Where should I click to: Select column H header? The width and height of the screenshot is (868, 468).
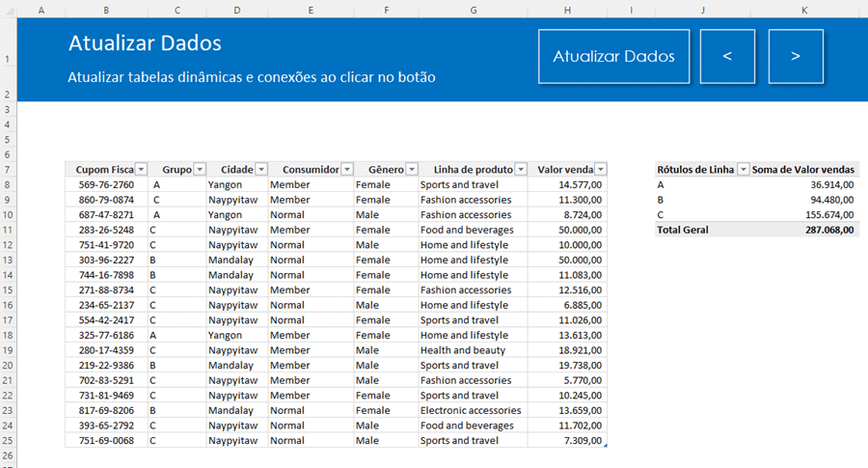point(567,10)
